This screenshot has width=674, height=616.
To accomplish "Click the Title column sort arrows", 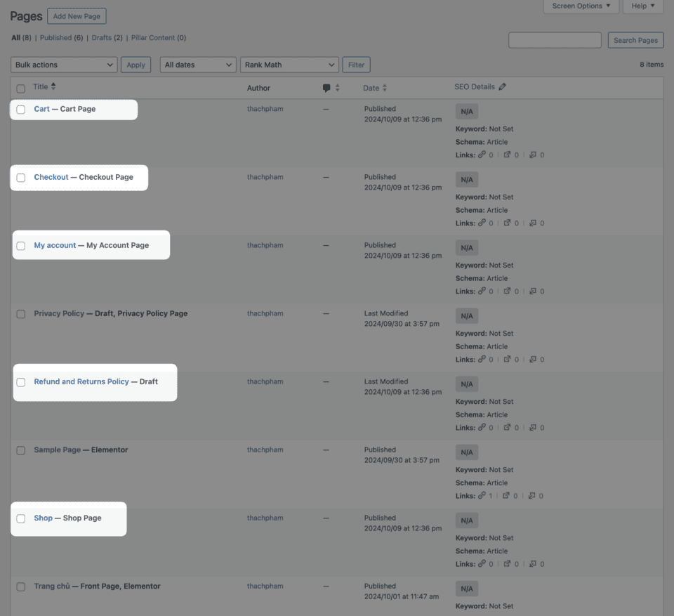I will [53, 86].
